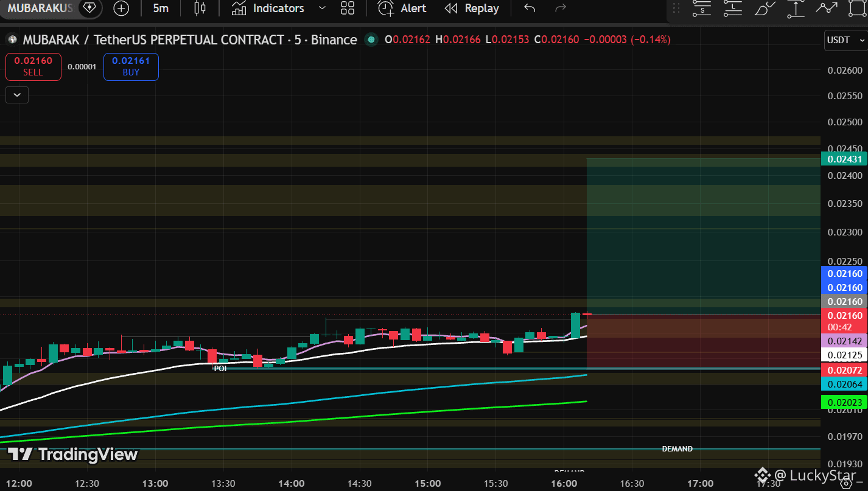
Task: Click the low price value L0.02153
Action: 507,40
